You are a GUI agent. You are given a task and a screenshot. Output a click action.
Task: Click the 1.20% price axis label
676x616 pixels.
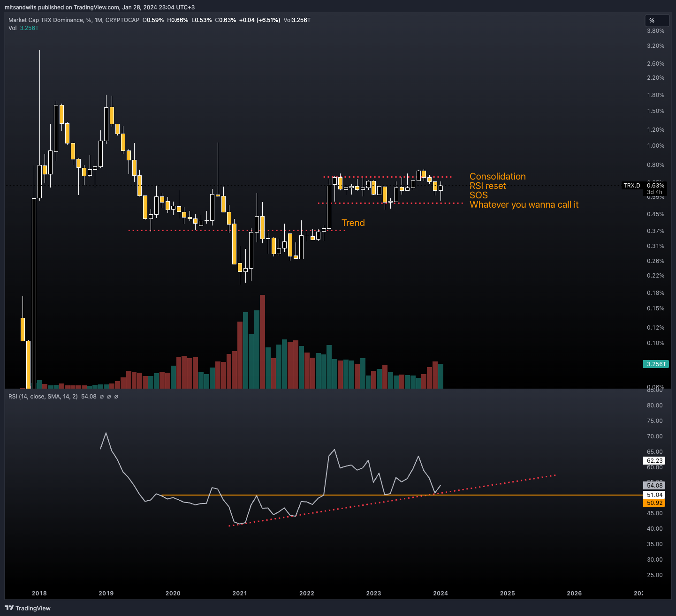pos(656,130)
